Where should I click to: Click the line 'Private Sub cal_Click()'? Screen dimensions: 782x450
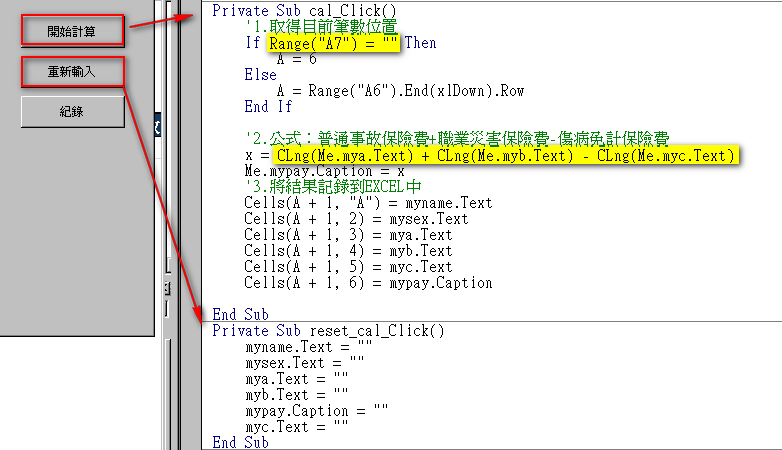click(304, 10)
